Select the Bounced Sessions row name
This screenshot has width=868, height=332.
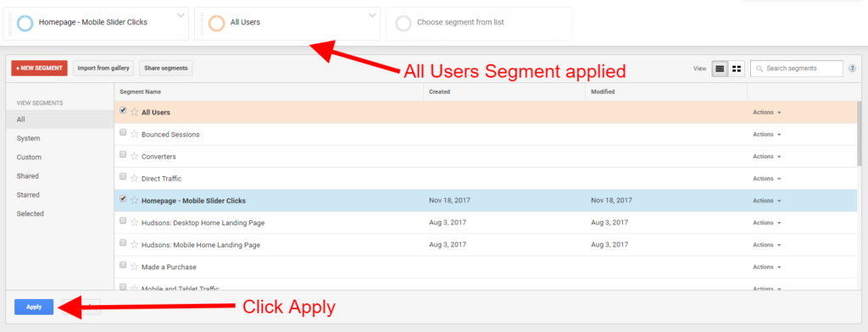click(x=170, y=135)
